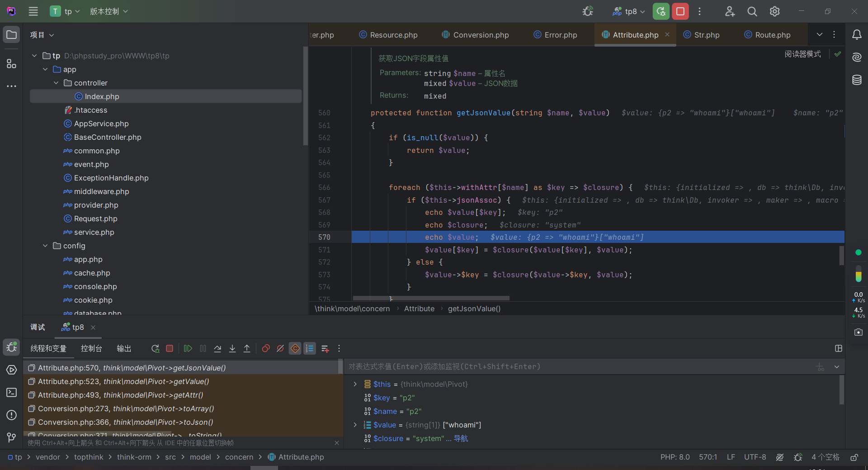
Task: Open the View Breakpoints dialog icon
Action: 266,348
